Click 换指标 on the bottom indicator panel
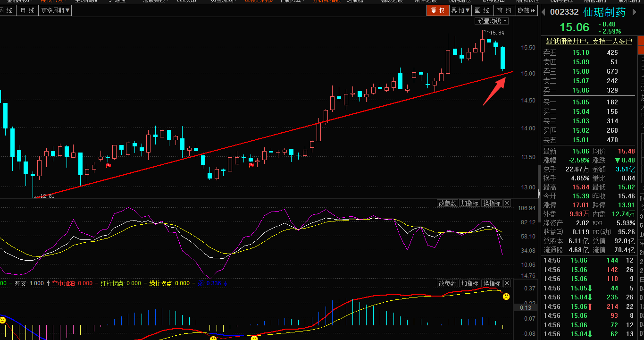Screen dimensions: 644x340 click(x=492, y=283)
